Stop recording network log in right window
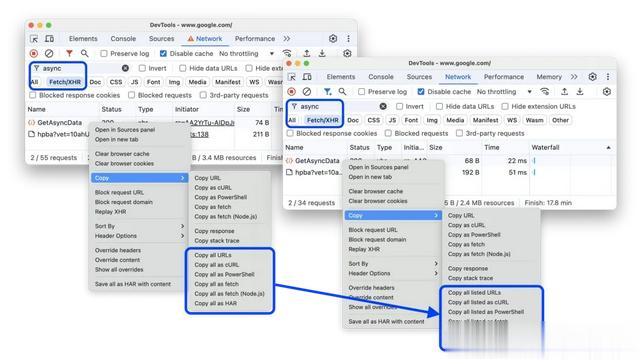This screenshot has width=640, height=364. (x=291, y=92)
